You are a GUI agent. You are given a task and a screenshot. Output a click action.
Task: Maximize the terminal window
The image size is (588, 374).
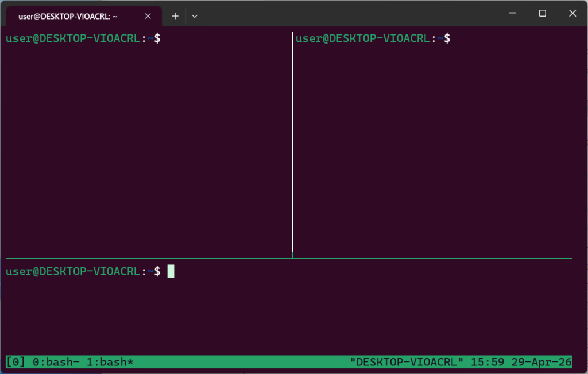click(x=542, y=13)
